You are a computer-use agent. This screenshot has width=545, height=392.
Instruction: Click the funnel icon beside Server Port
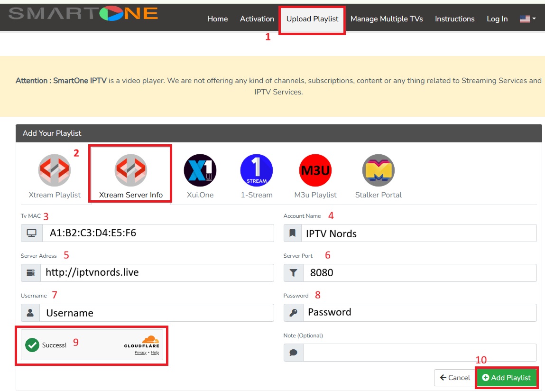[x=293, y=273]
